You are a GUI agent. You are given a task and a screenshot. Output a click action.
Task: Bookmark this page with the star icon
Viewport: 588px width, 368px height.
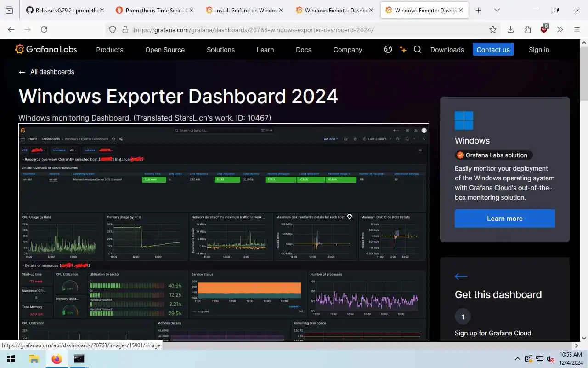coord(493,29)
